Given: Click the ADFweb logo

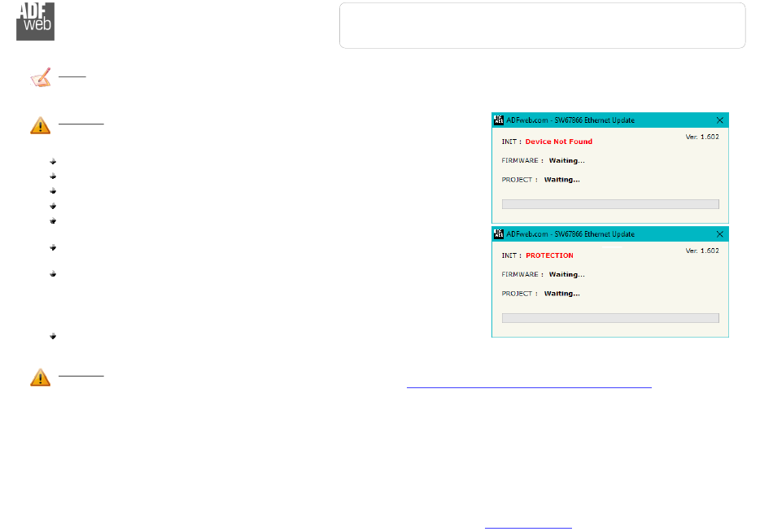Looking at the screenshot, I should tap(36, 22).
